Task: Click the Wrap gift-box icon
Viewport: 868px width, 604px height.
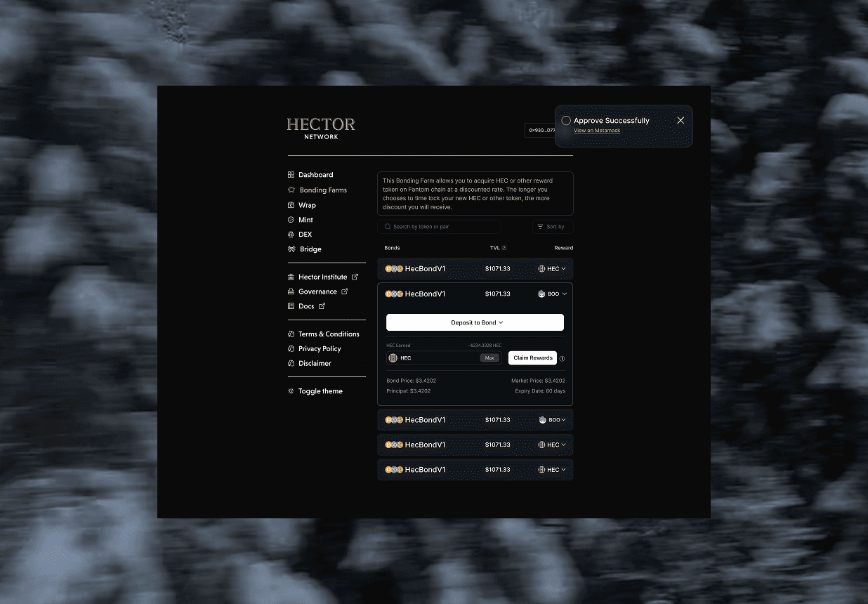Action: (x=291, y=205)
